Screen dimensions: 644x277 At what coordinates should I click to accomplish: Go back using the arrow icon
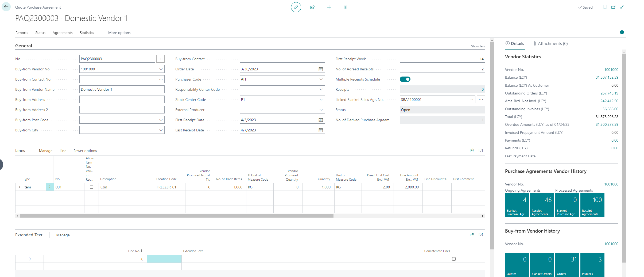tap(6, 7)
